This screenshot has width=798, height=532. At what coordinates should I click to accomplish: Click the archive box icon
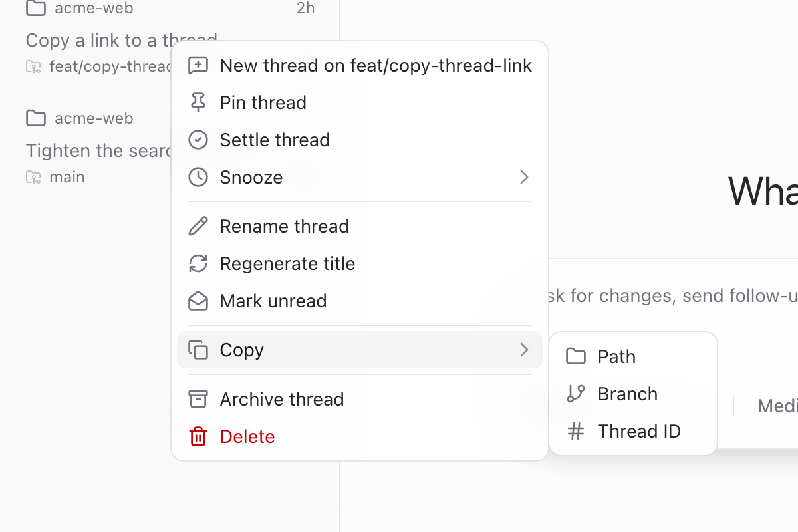(x=198, y=399)
